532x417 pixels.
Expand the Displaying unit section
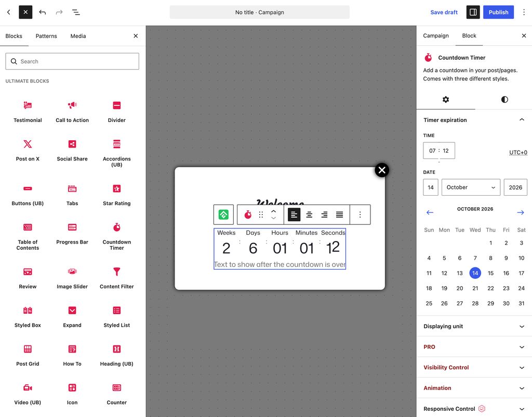[x=474, y=326]
